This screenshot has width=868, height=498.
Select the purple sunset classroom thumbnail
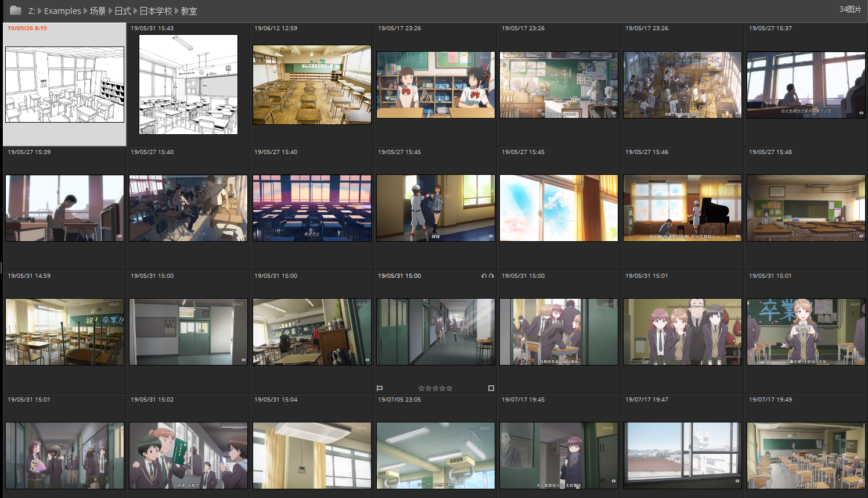pos(312,208)
